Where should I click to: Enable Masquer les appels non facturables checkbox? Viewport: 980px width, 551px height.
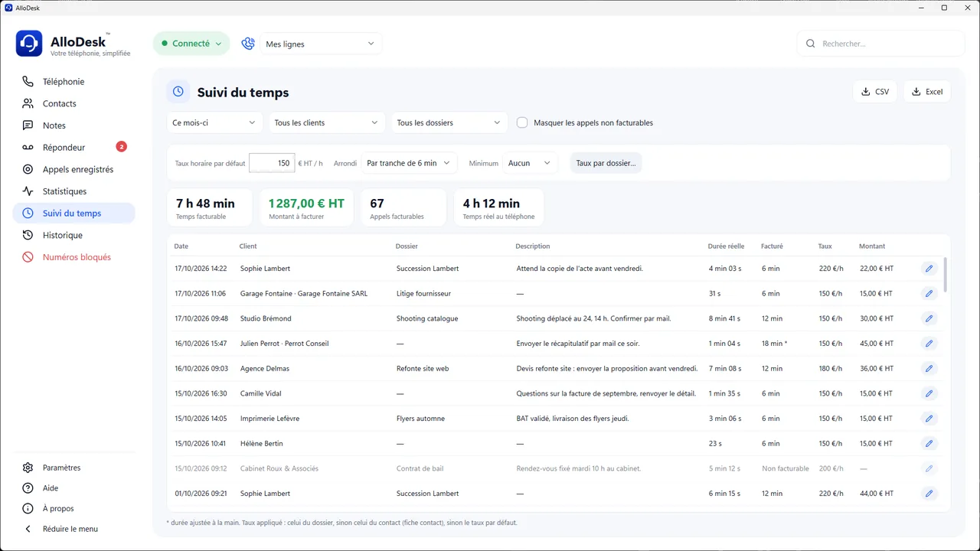[x=522, y=122]
